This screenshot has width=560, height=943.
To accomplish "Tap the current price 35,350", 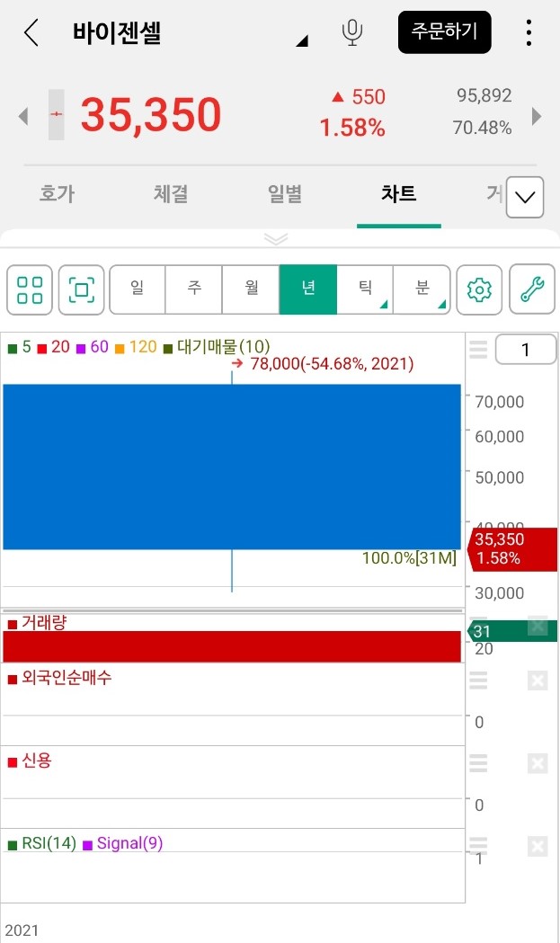I will [x=151, y=114].
